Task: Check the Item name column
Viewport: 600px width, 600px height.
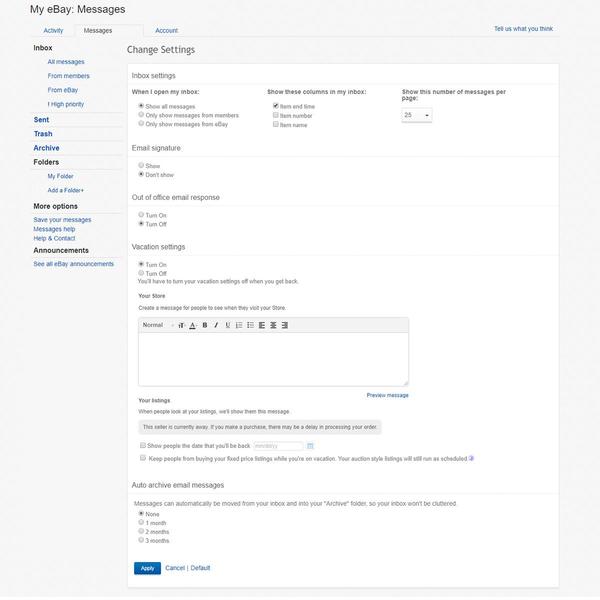Action: 276,124
